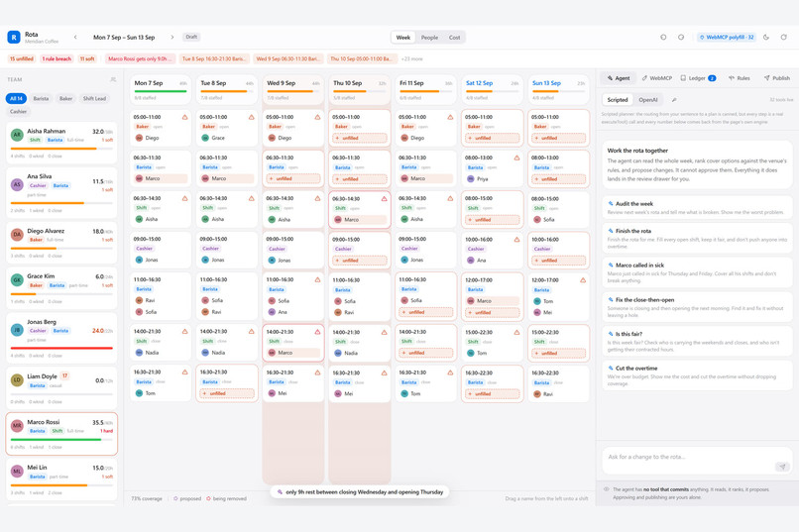Click the 1 rule breach chip

(57, 59)
